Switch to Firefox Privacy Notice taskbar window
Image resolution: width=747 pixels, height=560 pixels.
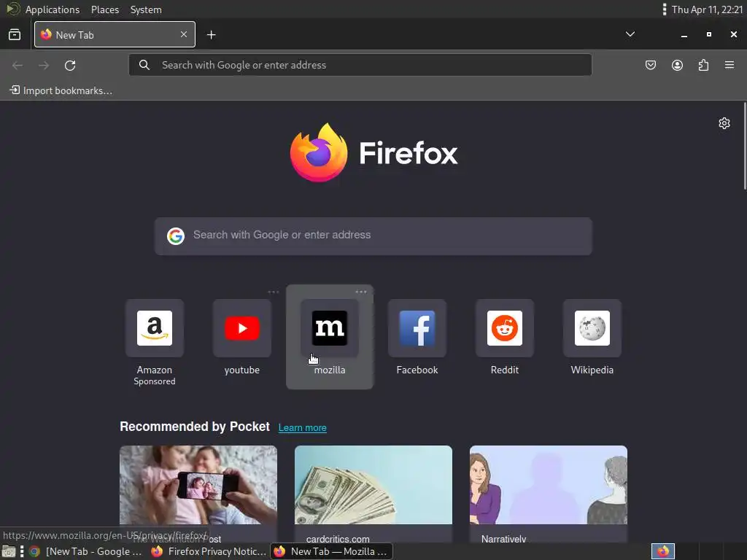pyautogui.click(x=209, y=551)
